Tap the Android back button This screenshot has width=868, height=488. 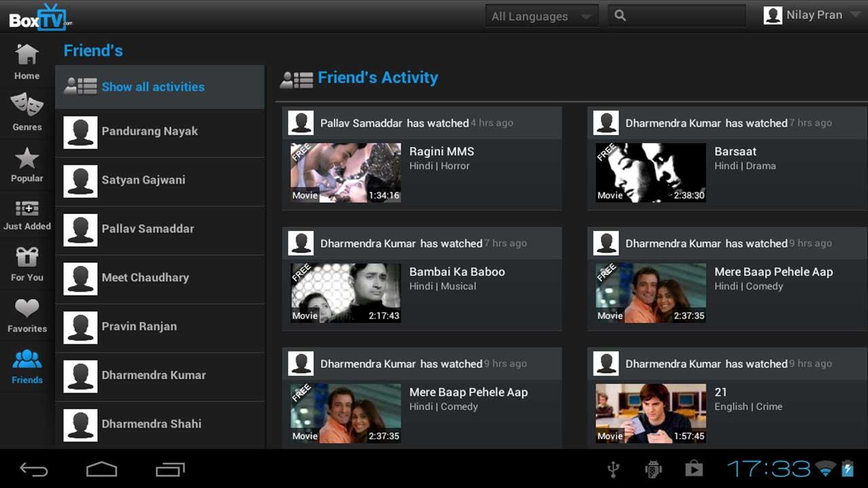34,469
